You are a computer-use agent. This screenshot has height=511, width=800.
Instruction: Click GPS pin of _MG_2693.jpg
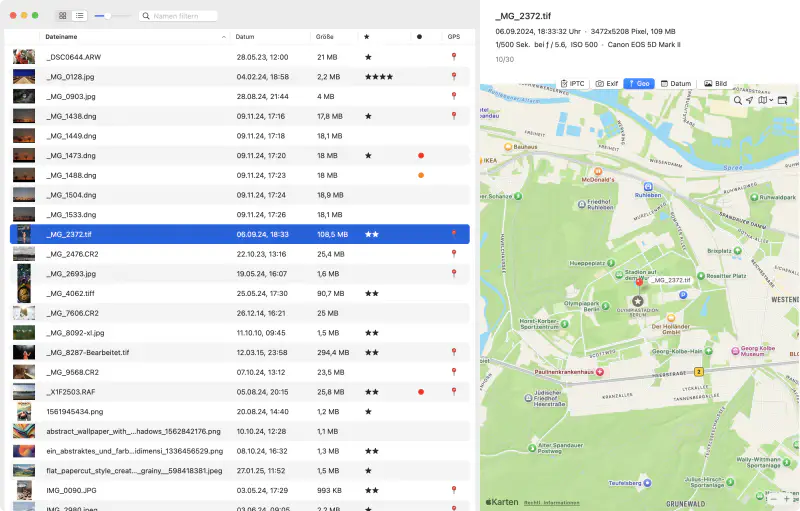click(454, 273)
